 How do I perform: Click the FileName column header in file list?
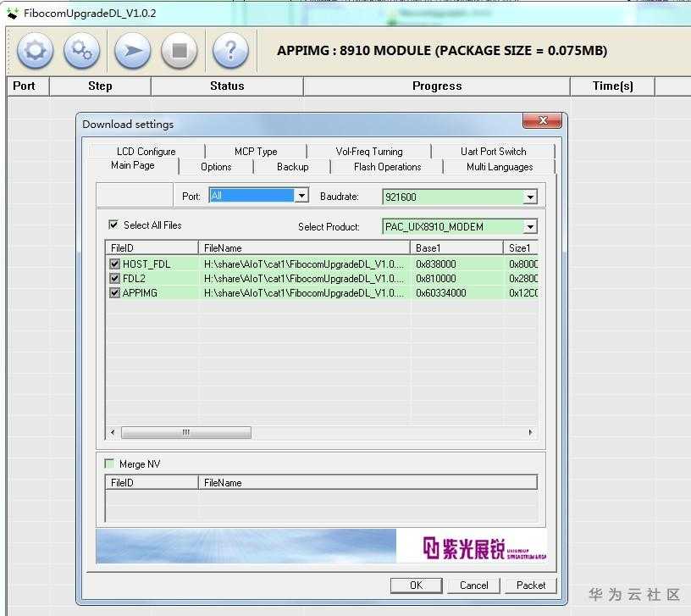[304, 247]
